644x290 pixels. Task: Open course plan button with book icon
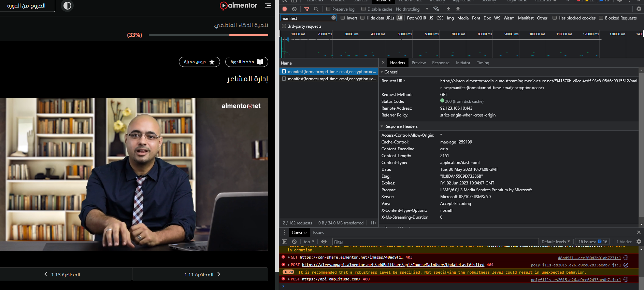[x=246, y=62]
